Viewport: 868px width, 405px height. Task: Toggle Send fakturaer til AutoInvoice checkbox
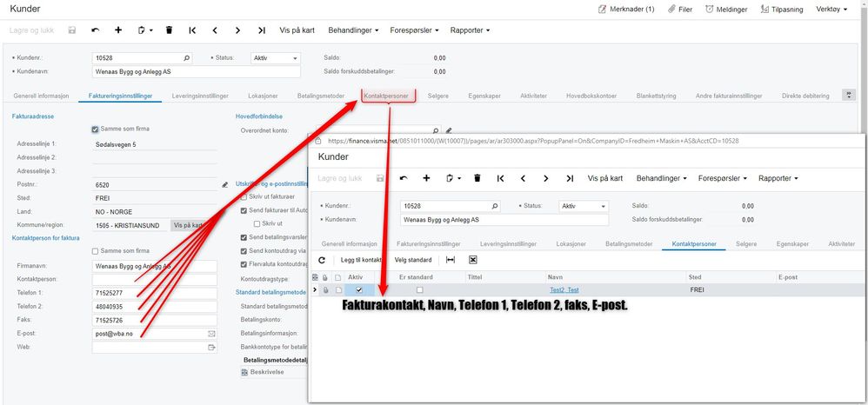(244, 210)
